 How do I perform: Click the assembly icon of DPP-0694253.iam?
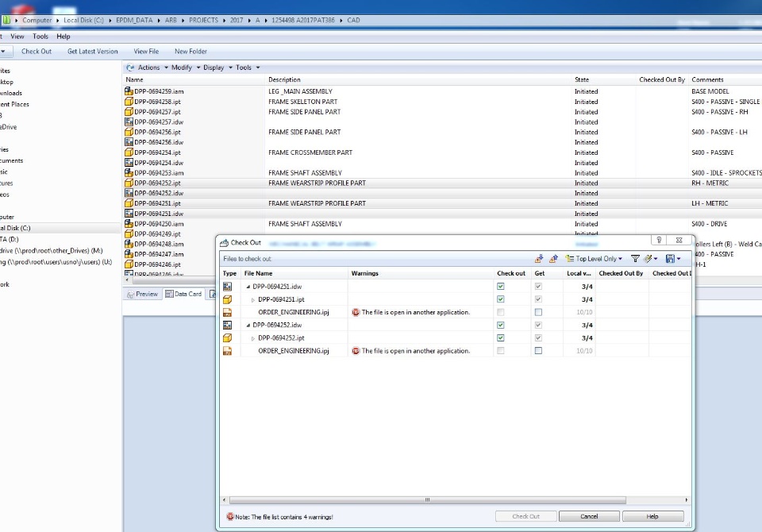pos(129,172)
